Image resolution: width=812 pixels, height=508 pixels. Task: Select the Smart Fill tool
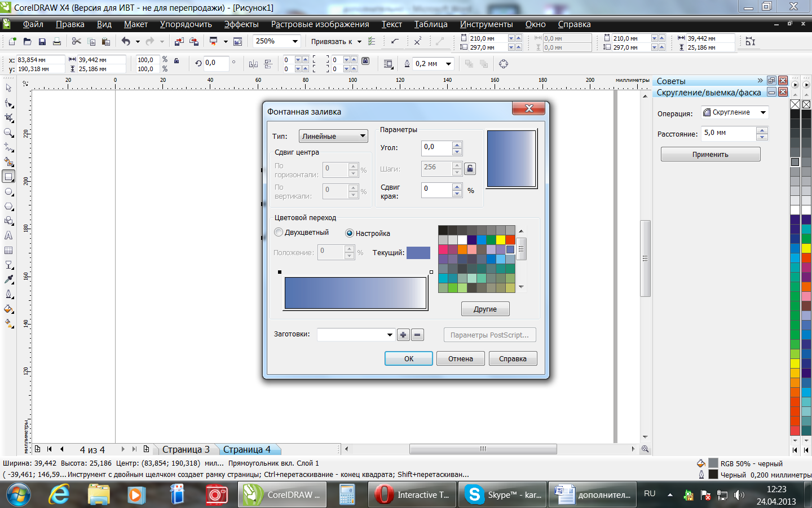point(8,162)
